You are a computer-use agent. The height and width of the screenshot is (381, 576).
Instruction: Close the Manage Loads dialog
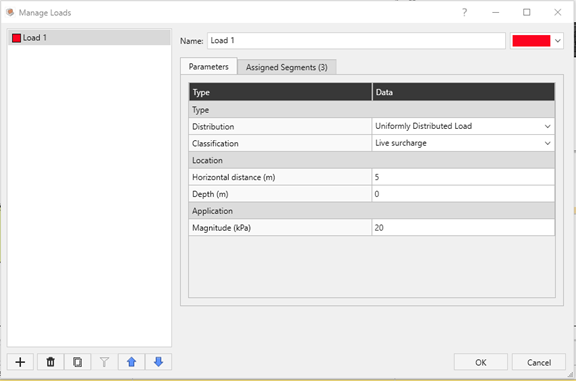tap(558, 12)
